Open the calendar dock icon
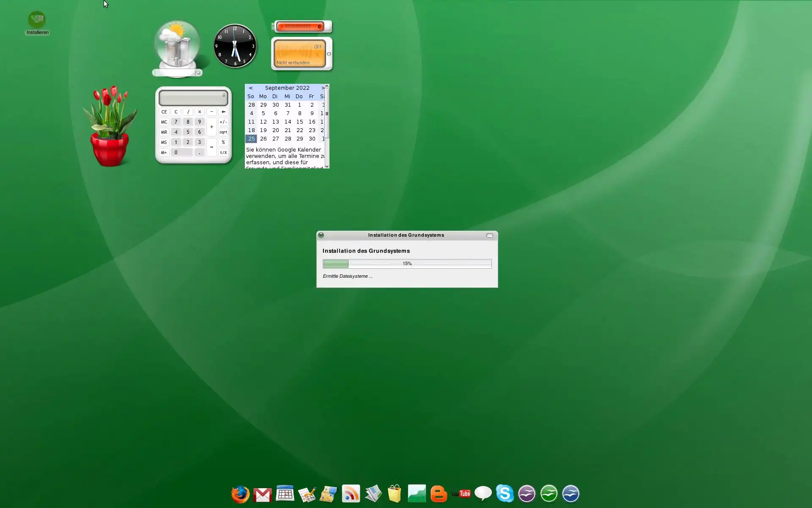Screen dimensions: 812x508 (x=285, y=494)
